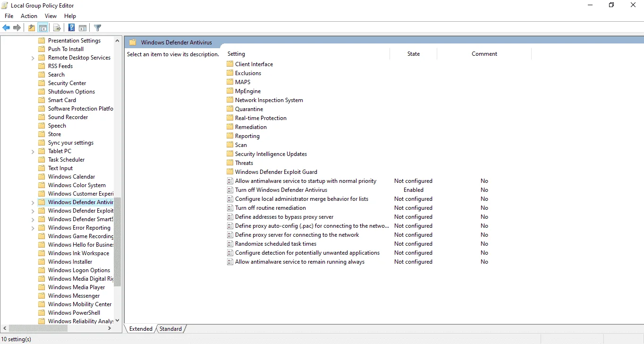Click the Filter funnel toolbar icon
The height and width of the screenshot is (344, 644).
tap(98, 28)
